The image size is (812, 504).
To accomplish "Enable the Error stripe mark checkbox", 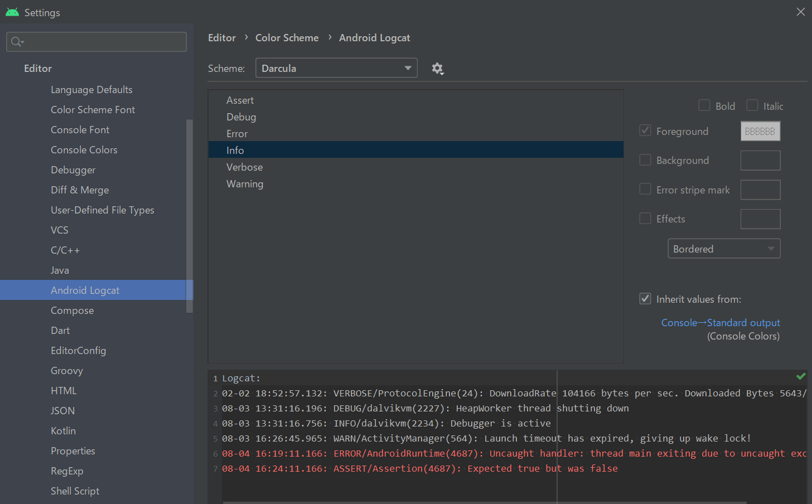I will pos(645,189).
